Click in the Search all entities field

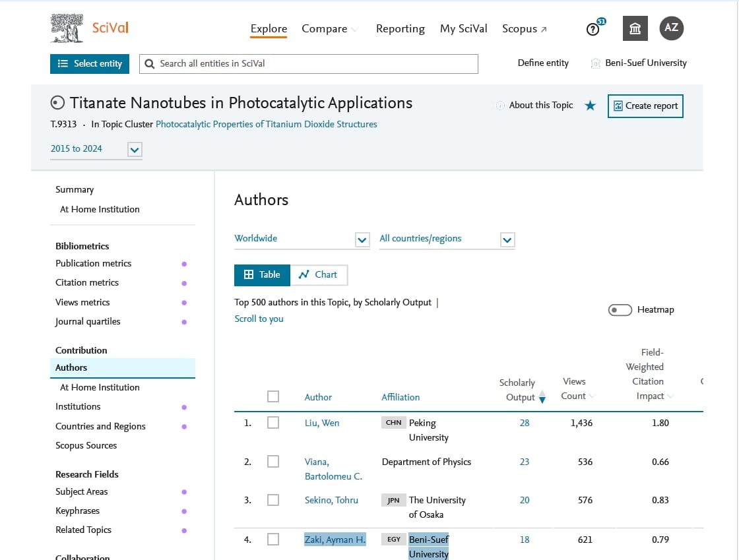click(x=309, y=63)
